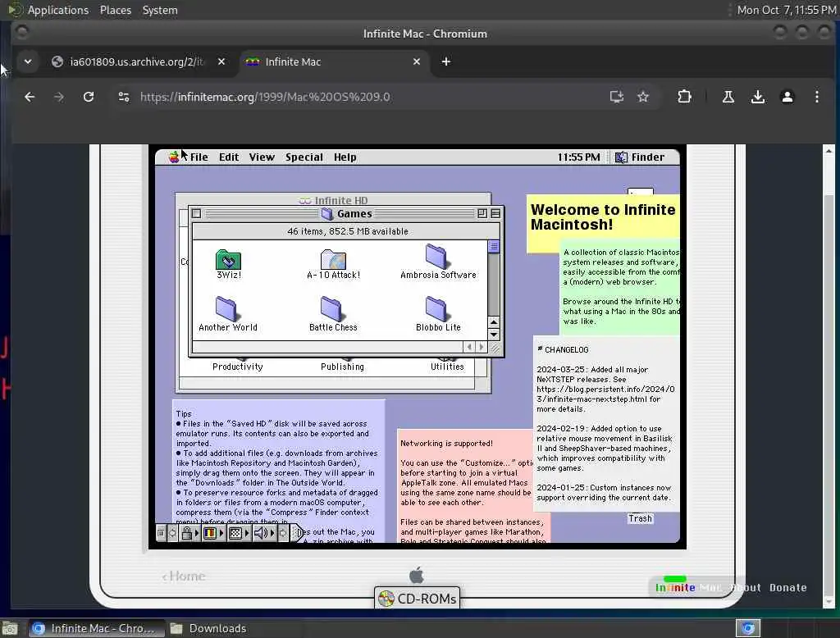Collapse the Control Strip using its end tab
Viewport: 840px width, 638px height.
[299, 533]
